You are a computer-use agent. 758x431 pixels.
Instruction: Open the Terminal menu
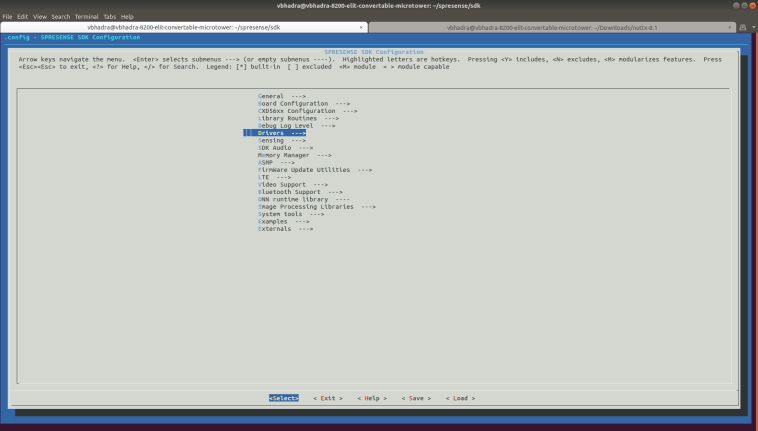coord(87,16)
